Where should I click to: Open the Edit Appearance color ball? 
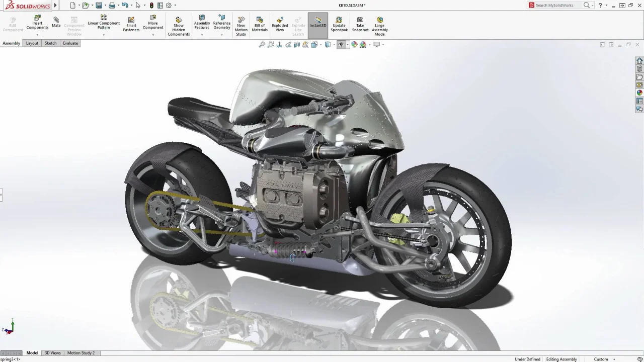[x=355, y=45]
